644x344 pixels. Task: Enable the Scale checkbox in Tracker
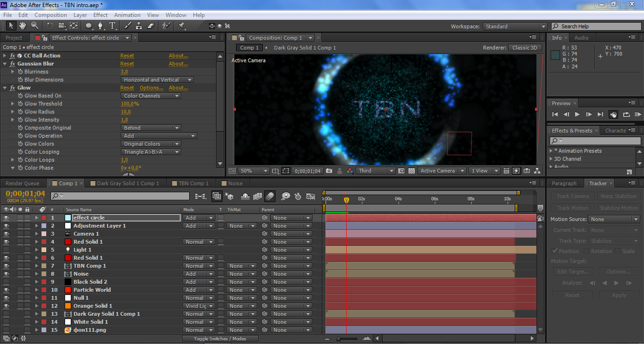[x=619, y=251]
